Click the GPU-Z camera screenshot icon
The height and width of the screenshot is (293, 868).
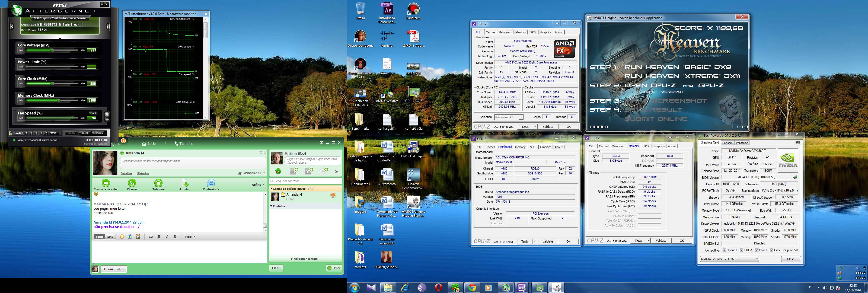click(x=797, y=143)
